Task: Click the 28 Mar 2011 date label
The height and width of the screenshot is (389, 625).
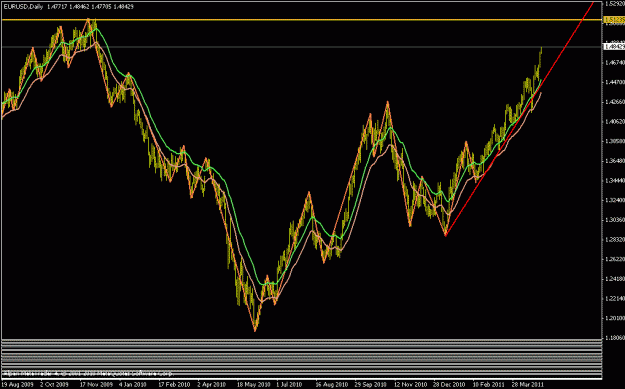Action: 527,385
